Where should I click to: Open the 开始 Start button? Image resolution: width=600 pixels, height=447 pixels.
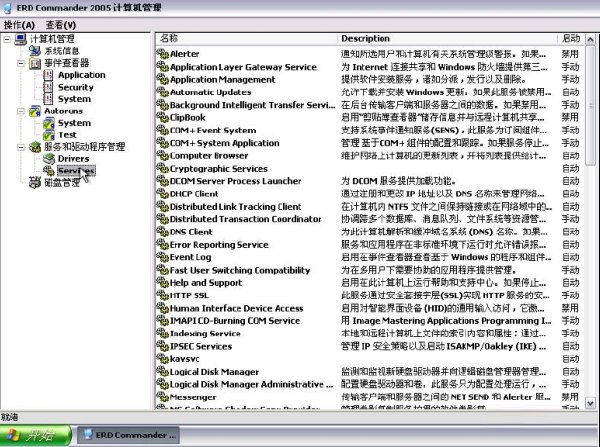[x=36, y=435]
